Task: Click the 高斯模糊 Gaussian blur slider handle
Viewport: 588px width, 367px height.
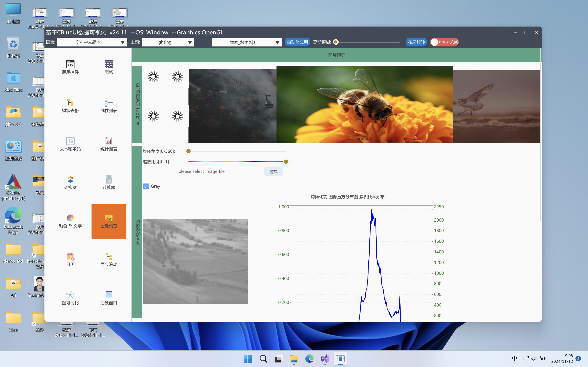Action: click(336, 42)
